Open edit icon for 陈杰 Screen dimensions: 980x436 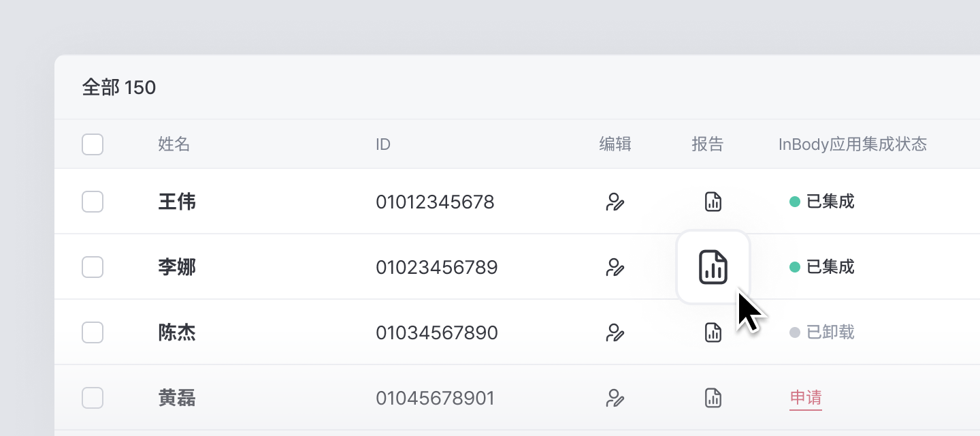click(x=615, y=332)
